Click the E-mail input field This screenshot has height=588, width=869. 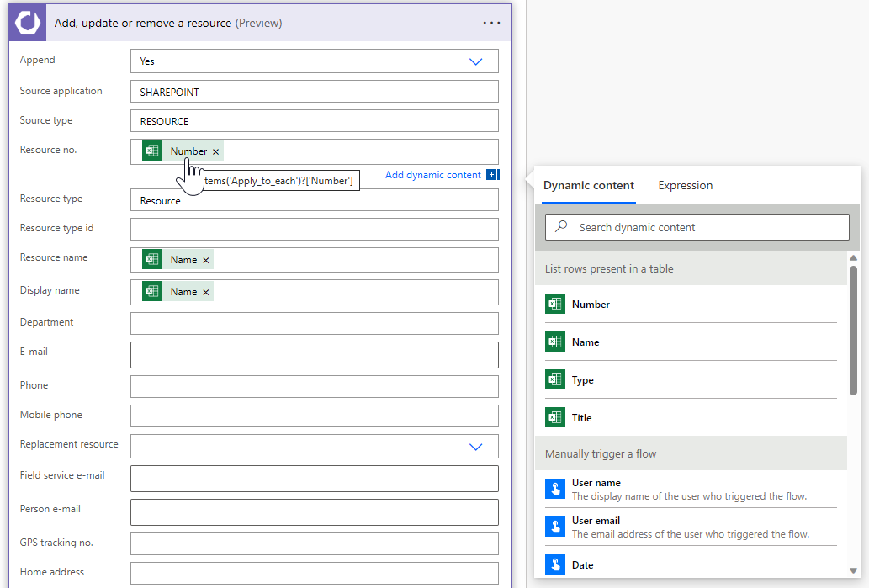tap(314, 355)
